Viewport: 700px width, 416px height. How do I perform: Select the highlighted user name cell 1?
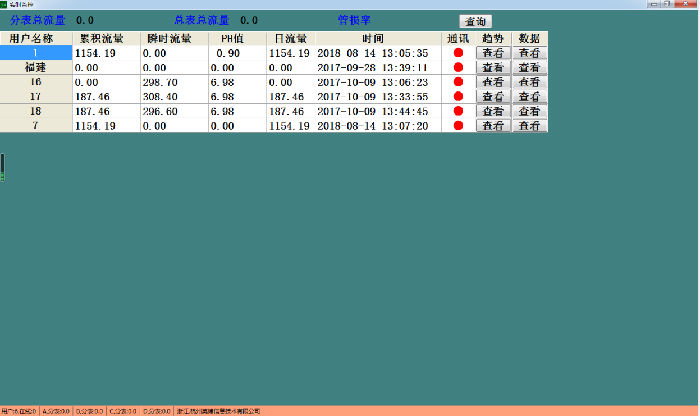35,53
